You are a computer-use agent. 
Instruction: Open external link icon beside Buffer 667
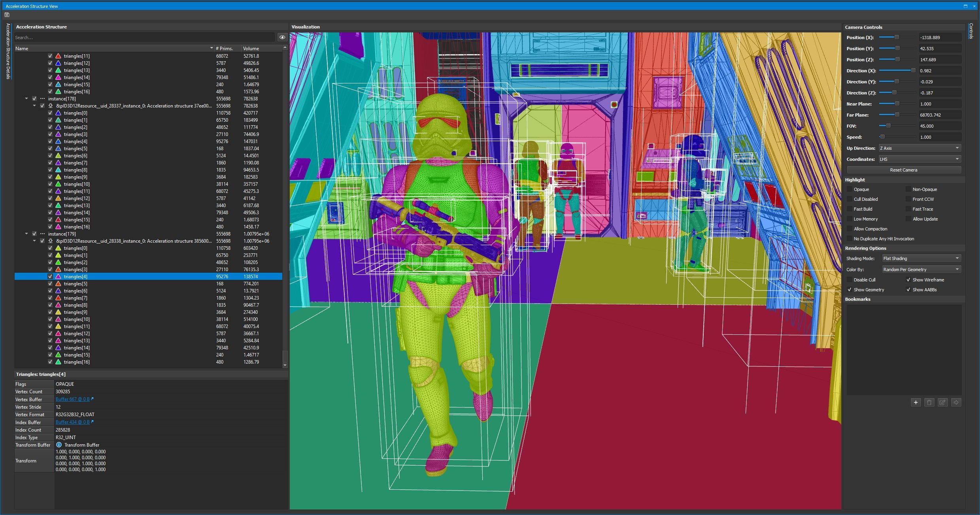click(93, 399)
